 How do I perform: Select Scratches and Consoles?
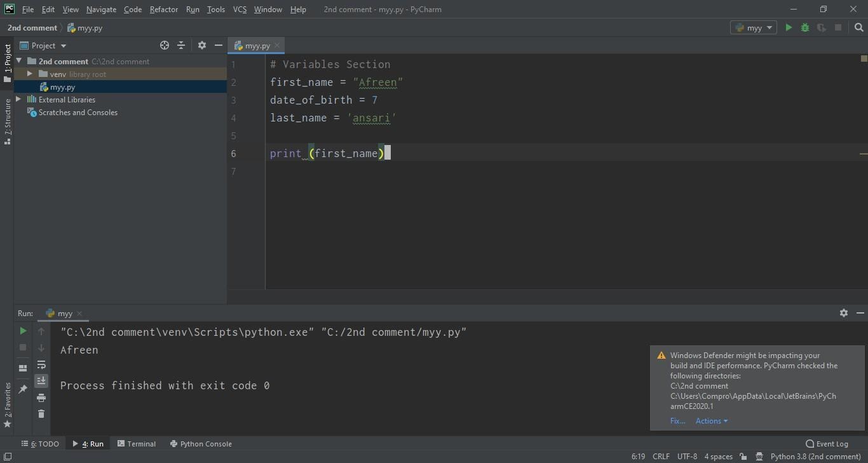pyautogui.click(x=78, y=113)
